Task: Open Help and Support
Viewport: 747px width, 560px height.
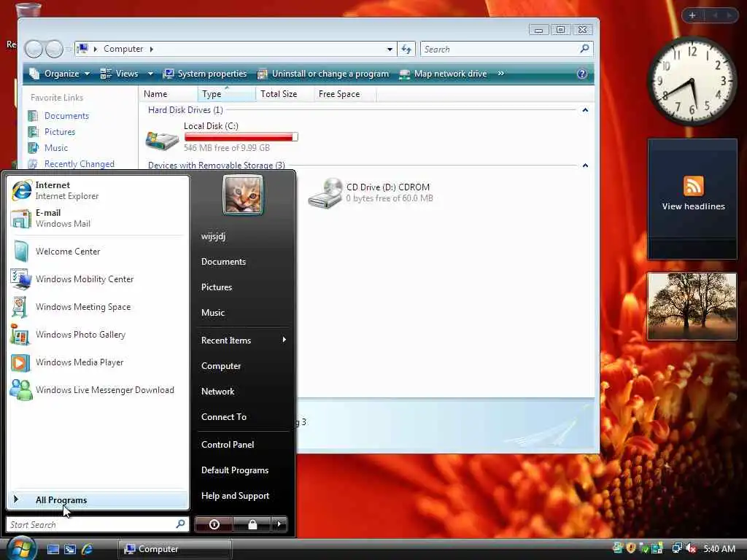Action: coord(235,496)
